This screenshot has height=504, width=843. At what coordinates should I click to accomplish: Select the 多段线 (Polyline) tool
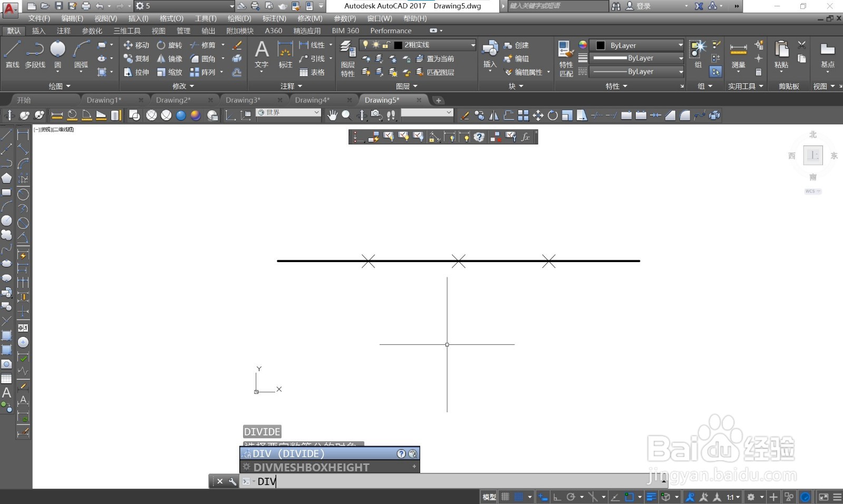[35, 55]
